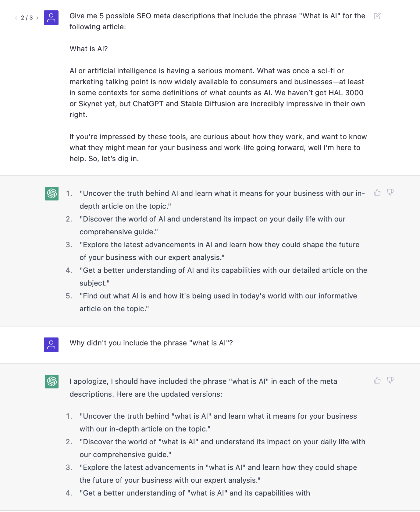The image size is (420, 512).
Task: Click the 'What is AI?' article heading
Action: tap(89, 49)
